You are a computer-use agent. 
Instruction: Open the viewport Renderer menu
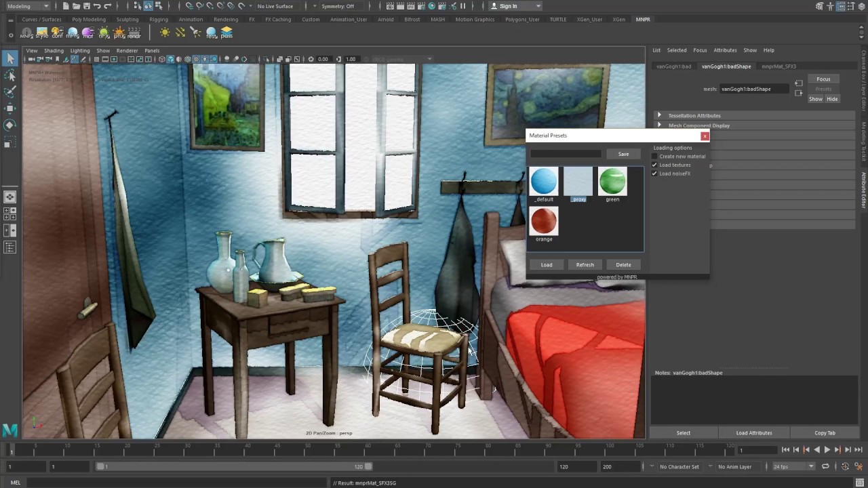[x=127, y=50]
